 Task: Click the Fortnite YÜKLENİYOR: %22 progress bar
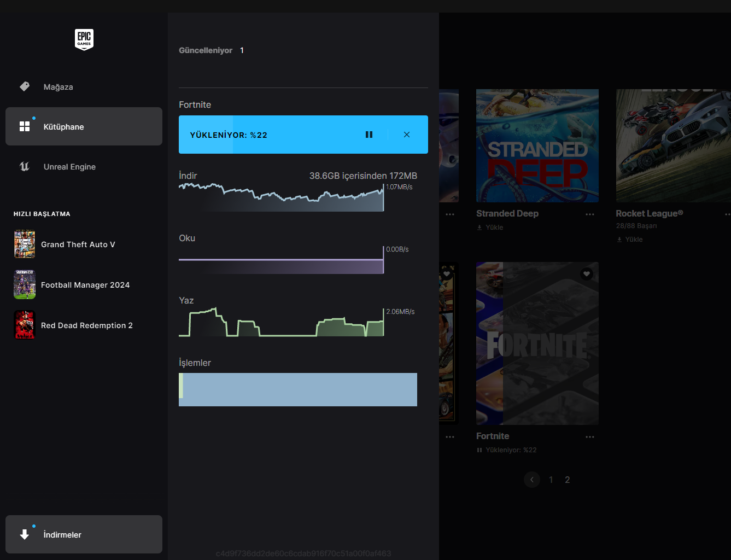point(303,135)
